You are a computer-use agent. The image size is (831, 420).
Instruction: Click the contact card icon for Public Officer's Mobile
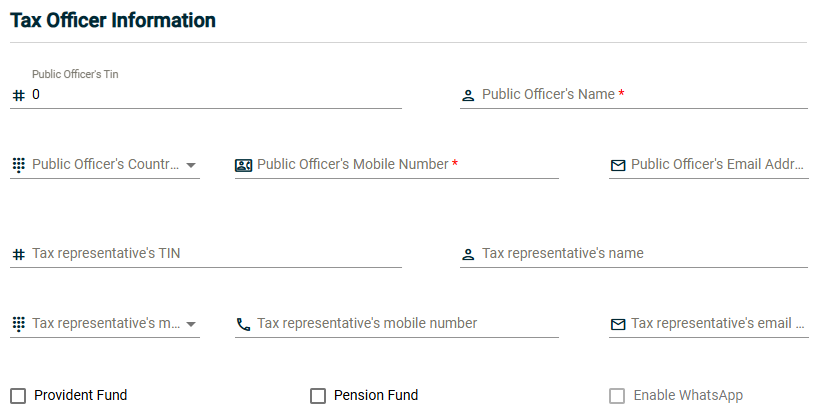point(243,165)
